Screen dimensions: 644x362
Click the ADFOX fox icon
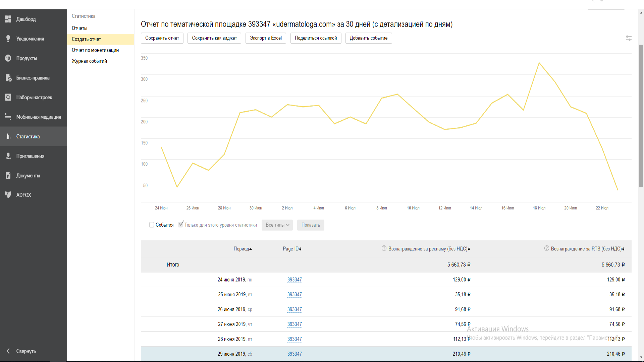8,195
